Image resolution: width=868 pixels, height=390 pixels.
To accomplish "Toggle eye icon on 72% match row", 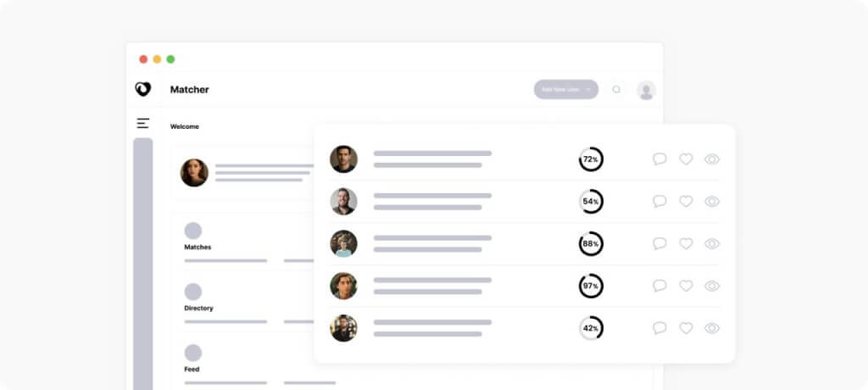I will tap(712, 159).
